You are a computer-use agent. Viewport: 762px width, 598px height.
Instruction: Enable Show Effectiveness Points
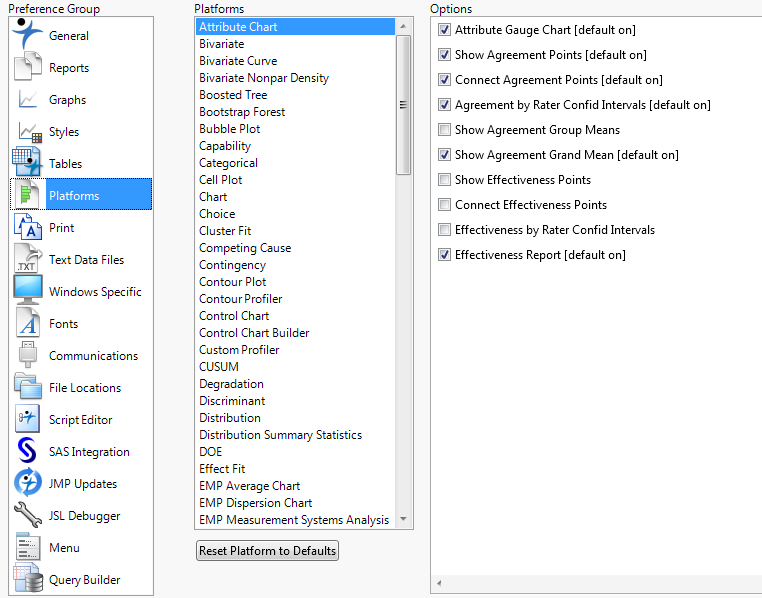point(444,180)
